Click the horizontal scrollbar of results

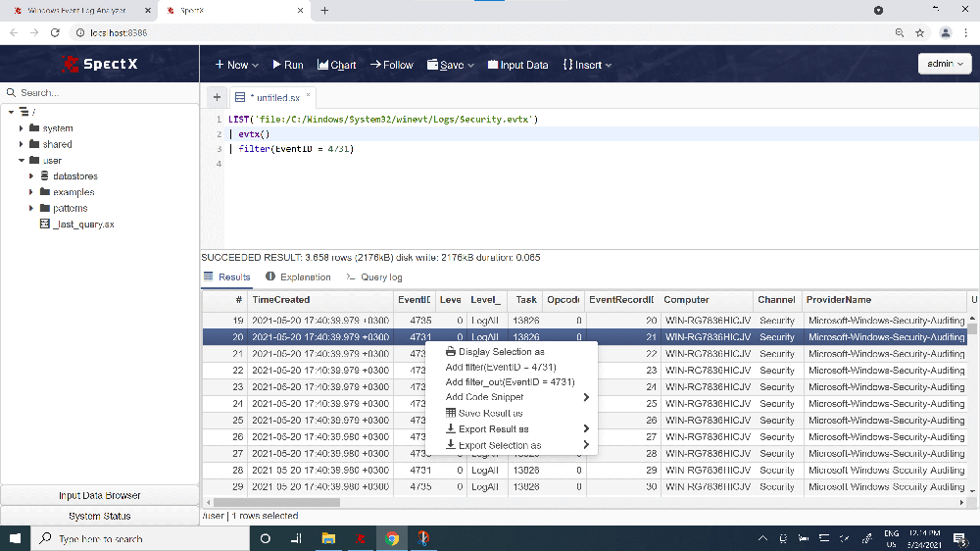(277, 502)
